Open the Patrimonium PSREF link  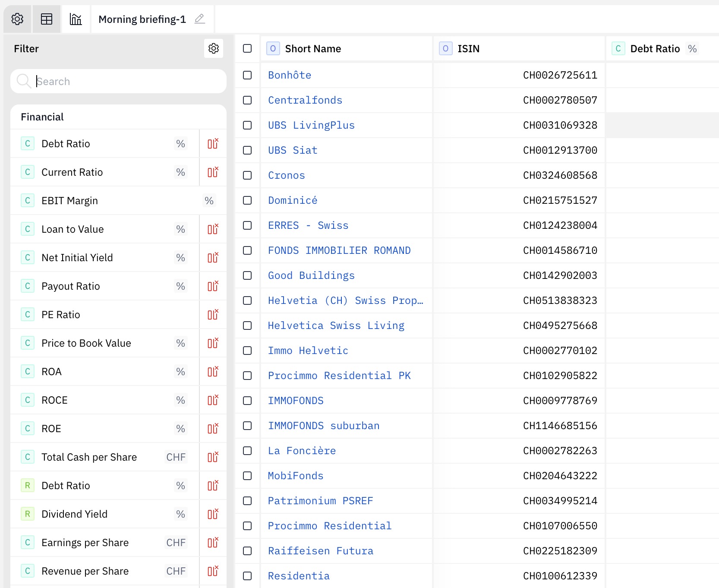(x=320, y=501)
